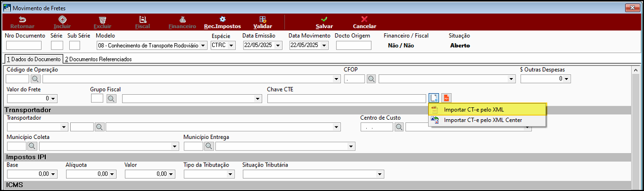
Task: Open the IPI Base value dropdown
Action: coord(54,174)
